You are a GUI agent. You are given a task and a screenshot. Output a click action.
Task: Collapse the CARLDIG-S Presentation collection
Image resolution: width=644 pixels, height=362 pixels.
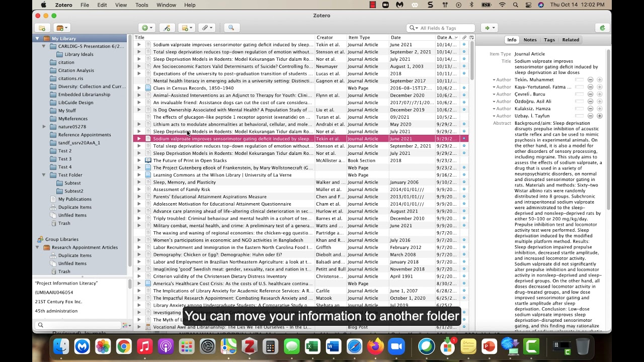44,46
